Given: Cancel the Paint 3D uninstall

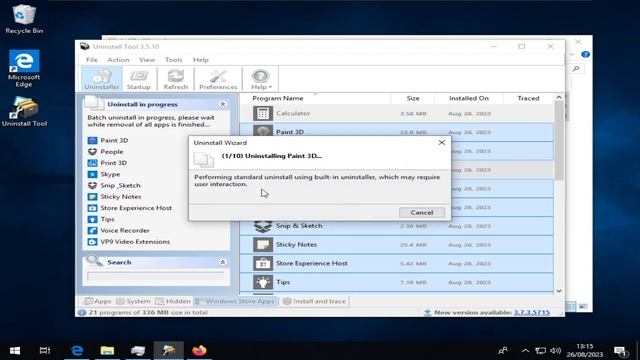Looking at the screenshot, I should point(422,212).
